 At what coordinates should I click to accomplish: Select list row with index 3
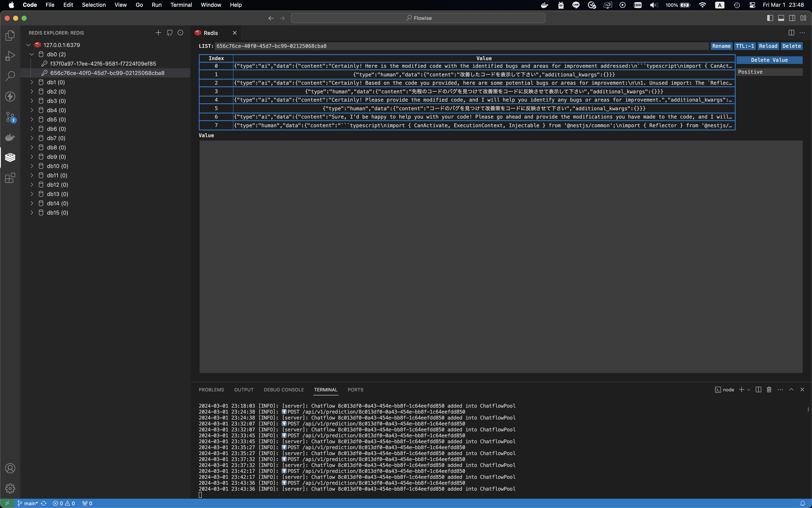coord(467,91)
